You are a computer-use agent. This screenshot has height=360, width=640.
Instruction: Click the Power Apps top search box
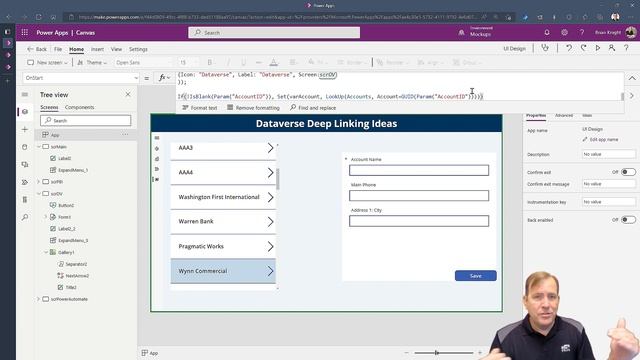pyautogui.click(x=274, y=33)
